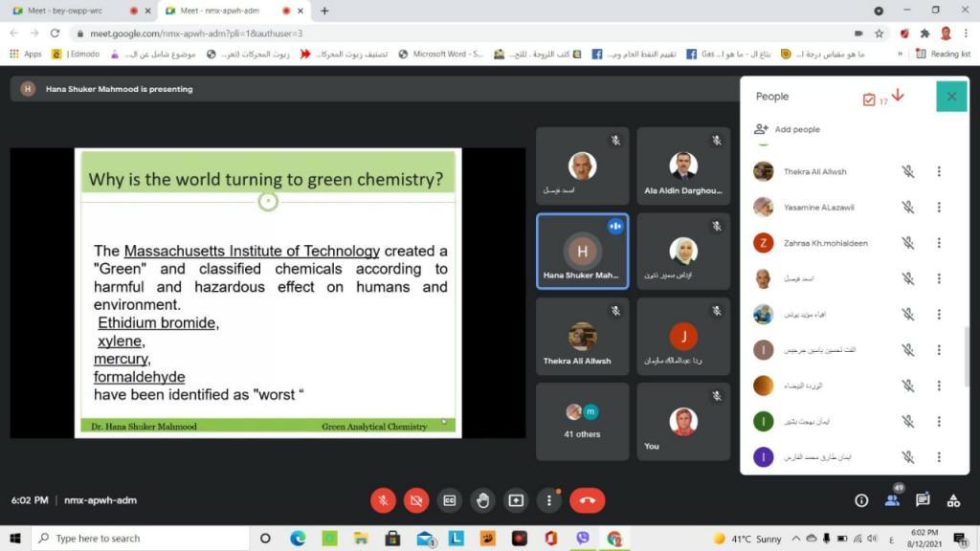Click the red download attendance arrow
Viewport: 980px width, 551px height.
pyautogui.click(x=898, y=96)
